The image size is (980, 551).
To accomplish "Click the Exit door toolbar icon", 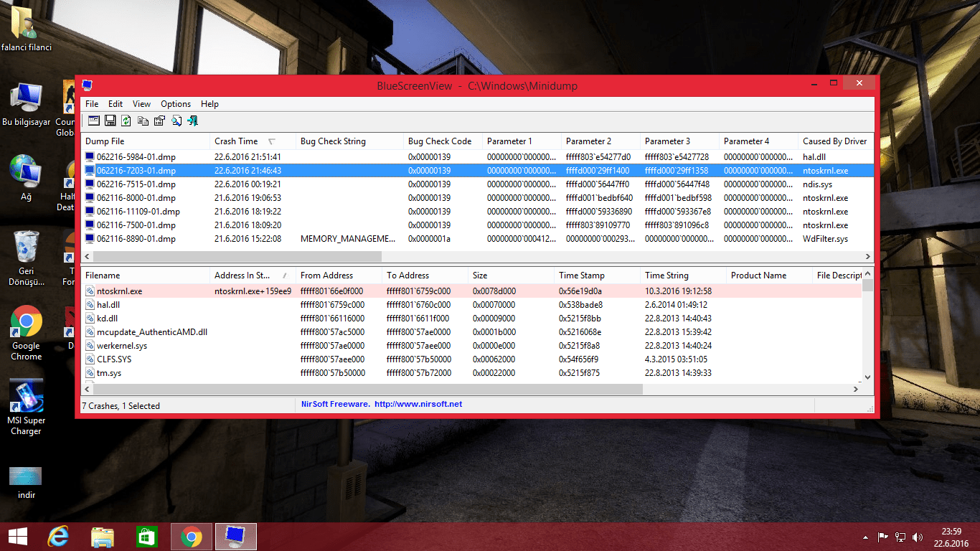I will [192, 121].
